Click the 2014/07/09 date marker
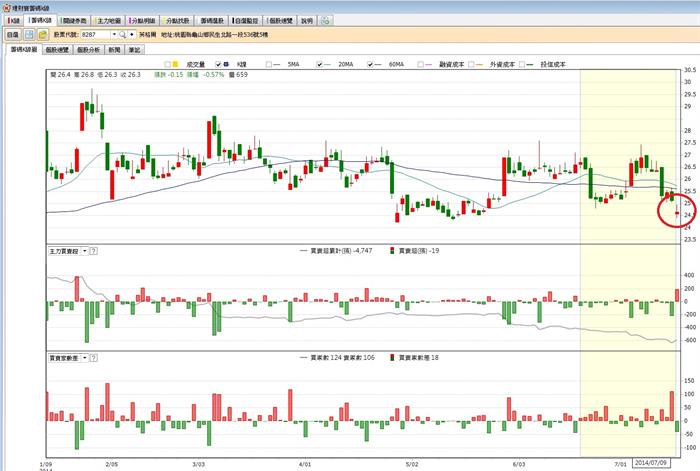 coord(651,463)
